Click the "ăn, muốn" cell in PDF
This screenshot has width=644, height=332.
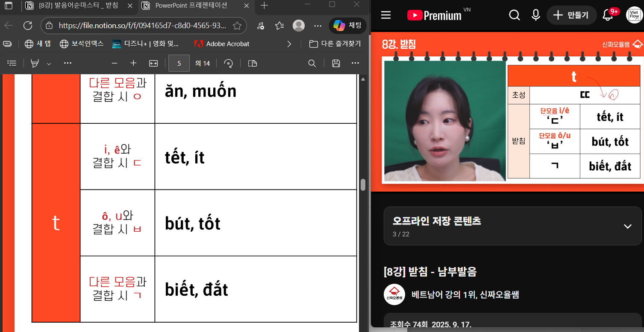(256, 99)
